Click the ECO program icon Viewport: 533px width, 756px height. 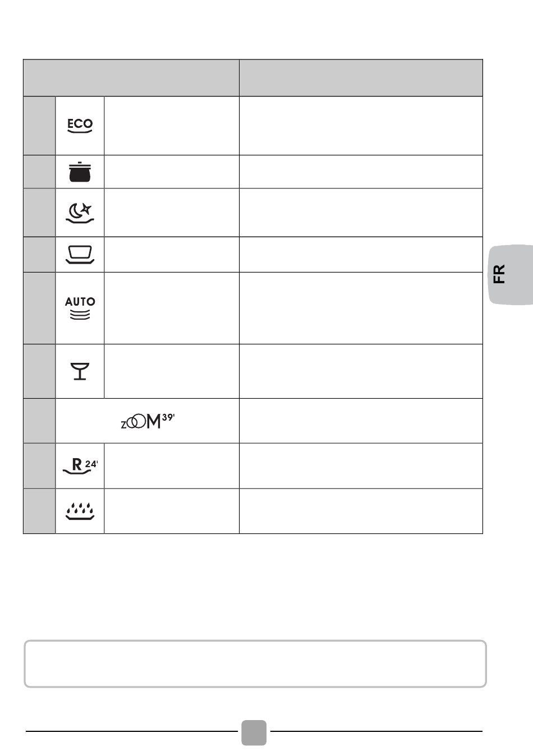coord(80,126)
